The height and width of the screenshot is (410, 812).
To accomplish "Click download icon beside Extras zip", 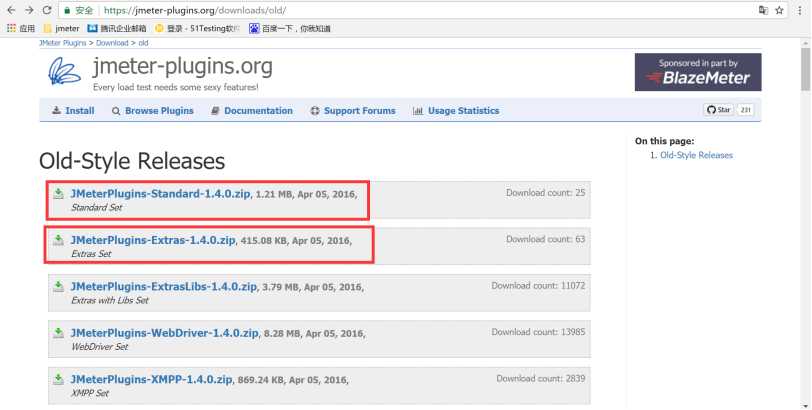I will pos(59,240).
